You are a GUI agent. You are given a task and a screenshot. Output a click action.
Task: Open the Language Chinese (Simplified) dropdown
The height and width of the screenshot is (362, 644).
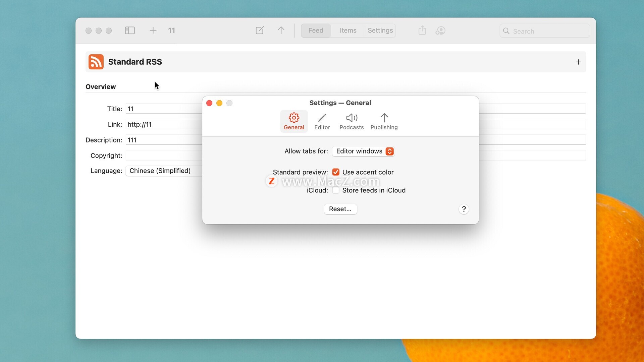coord(164,171)
